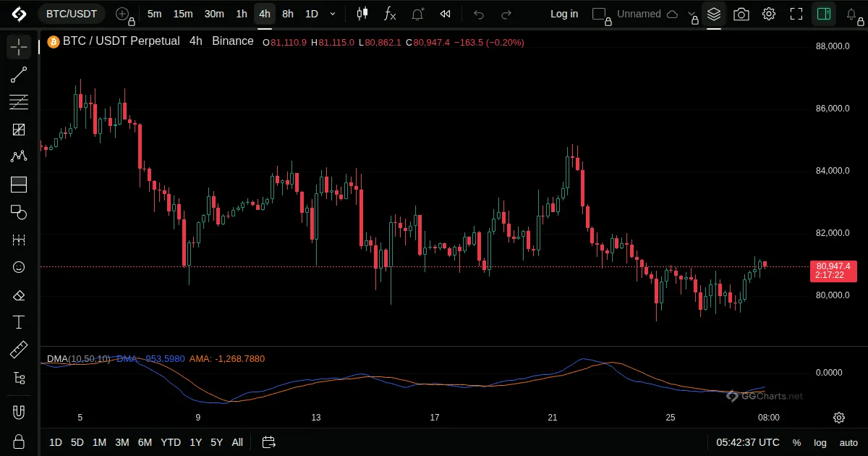The image size is (868, 456).
Task: Toggle auto scale
Action: (x=848, y=442)
